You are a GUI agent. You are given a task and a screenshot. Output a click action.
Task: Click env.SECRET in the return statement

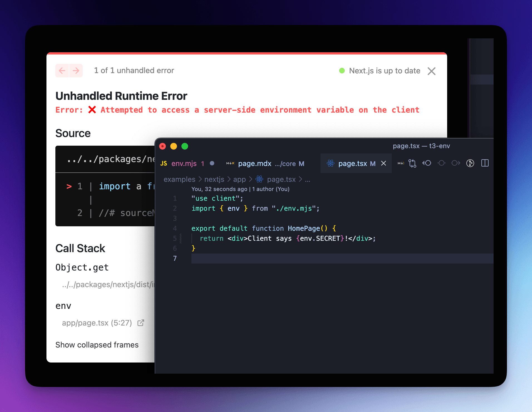tap(320, 239)
